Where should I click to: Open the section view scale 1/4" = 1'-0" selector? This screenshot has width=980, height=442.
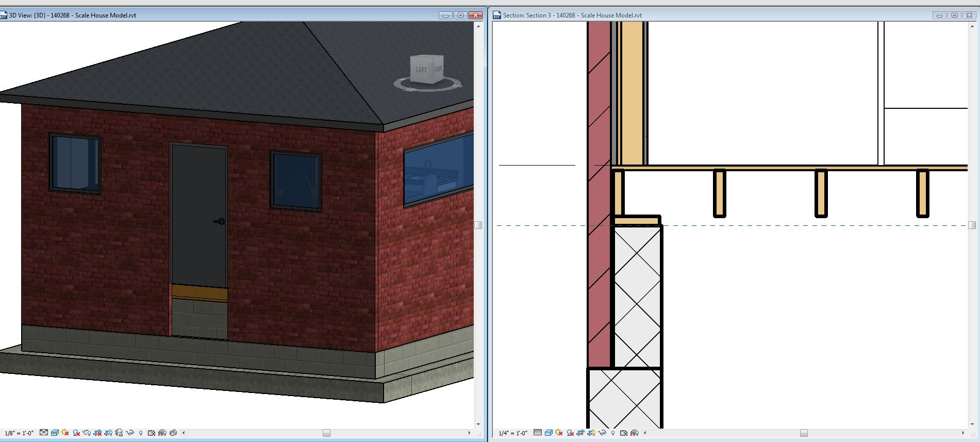tap(513, 433)
